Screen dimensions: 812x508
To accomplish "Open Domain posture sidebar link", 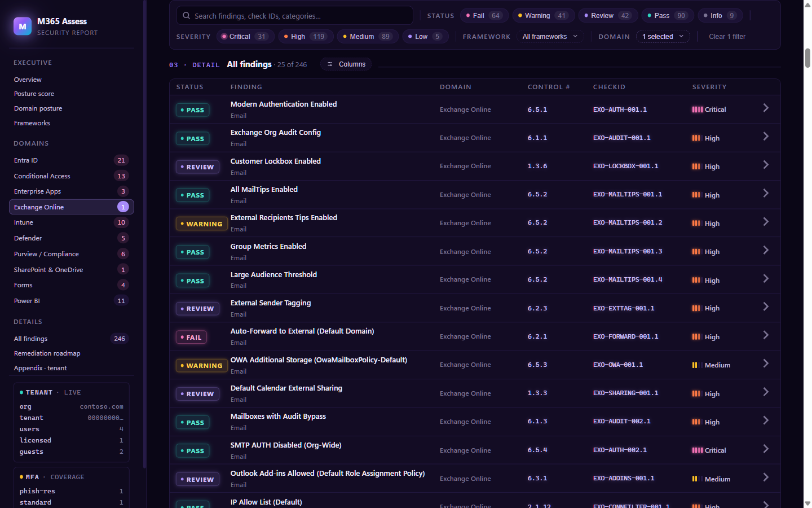I will tap(72, 108).
